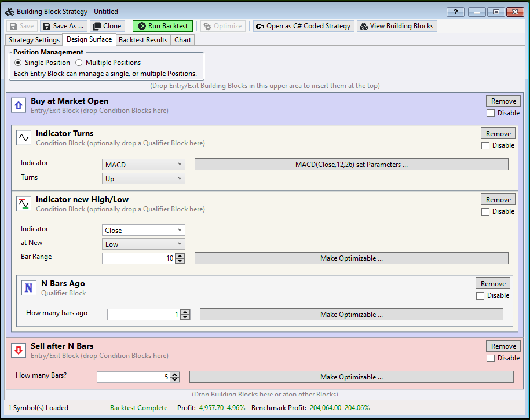Screen dimensions: 530x420
Task: Open as C# Coded Strategy
Action: point(303,26)
